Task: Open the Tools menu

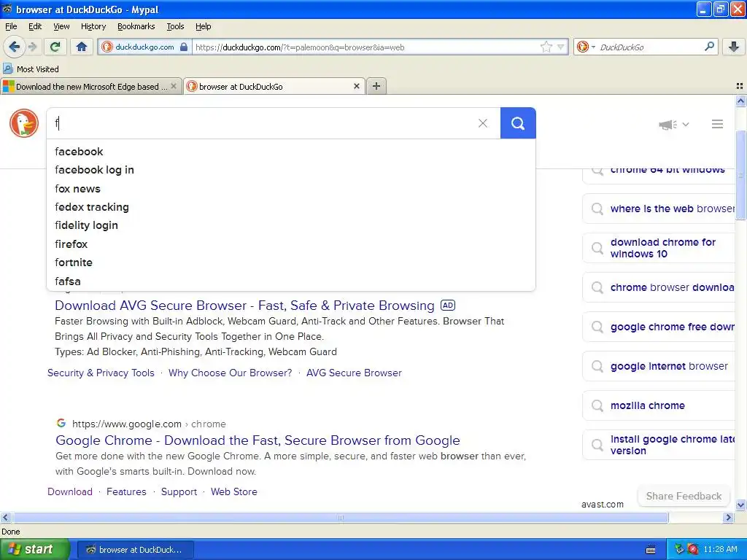Action: pyautogui.click(x=175, y=26)
